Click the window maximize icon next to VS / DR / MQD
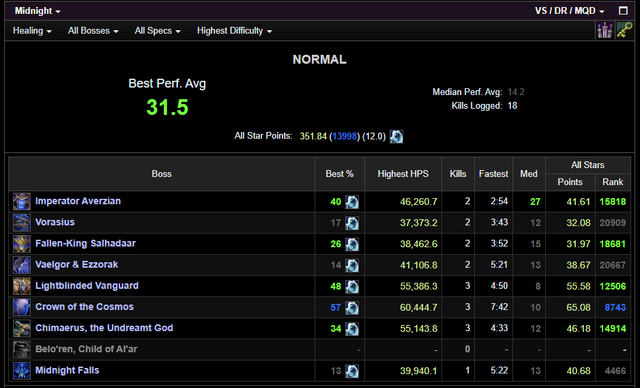This screenshot has width=640, height=388. click(x=623, y=11)
